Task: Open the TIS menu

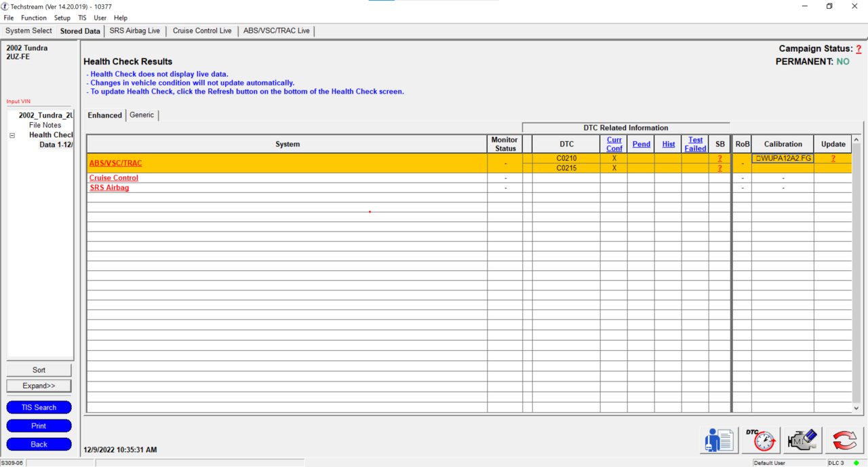Action: [82, 18]
